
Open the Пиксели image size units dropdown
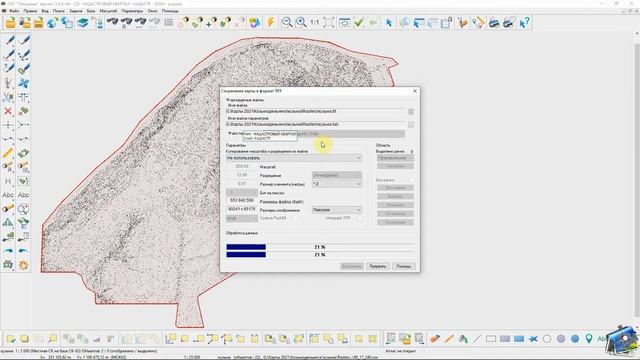click(x=337, y=210)
